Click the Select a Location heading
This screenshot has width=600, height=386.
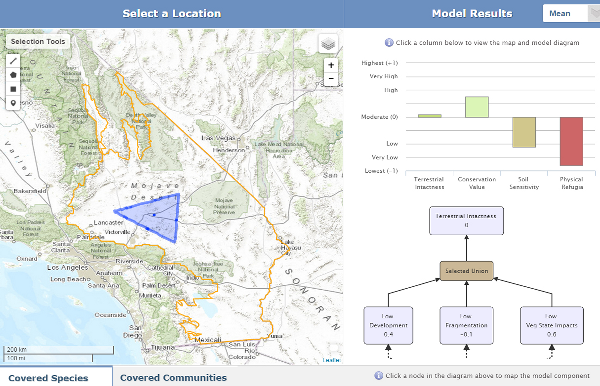[171, 13]
